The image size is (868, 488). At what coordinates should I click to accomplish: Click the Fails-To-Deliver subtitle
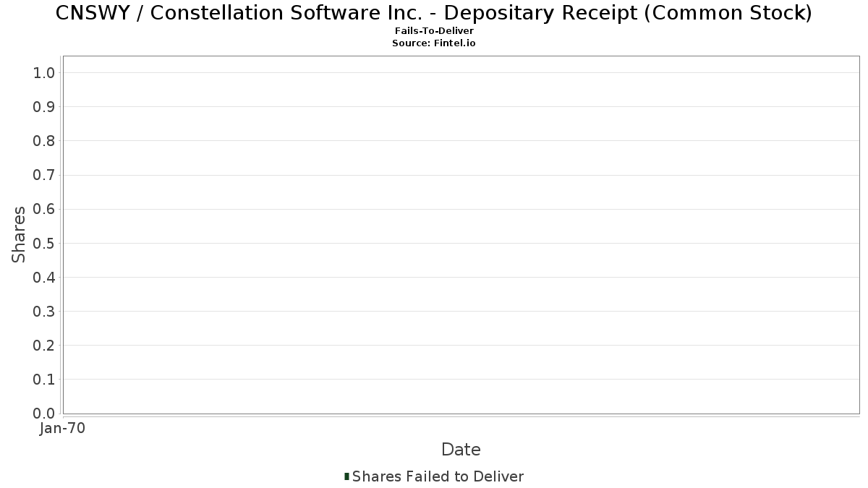(434, 31)
